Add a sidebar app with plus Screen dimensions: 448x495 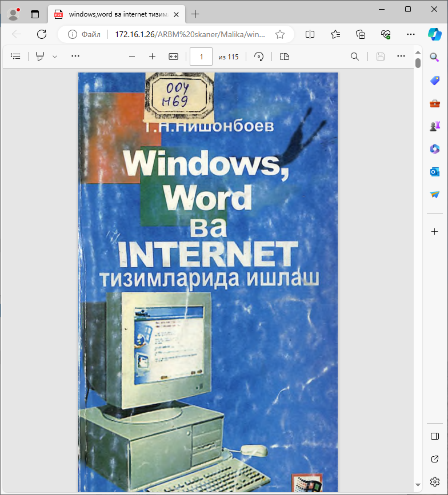coord(435,232)
